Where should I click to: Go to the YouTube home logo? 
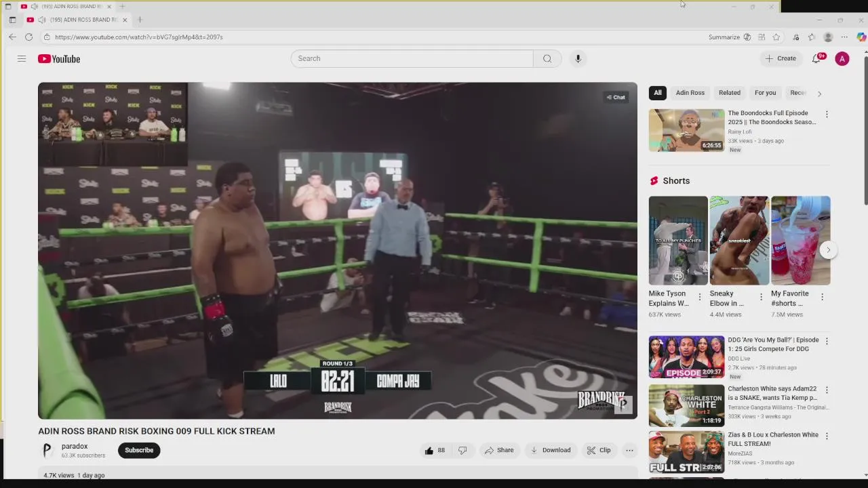(x=59, y=59)
